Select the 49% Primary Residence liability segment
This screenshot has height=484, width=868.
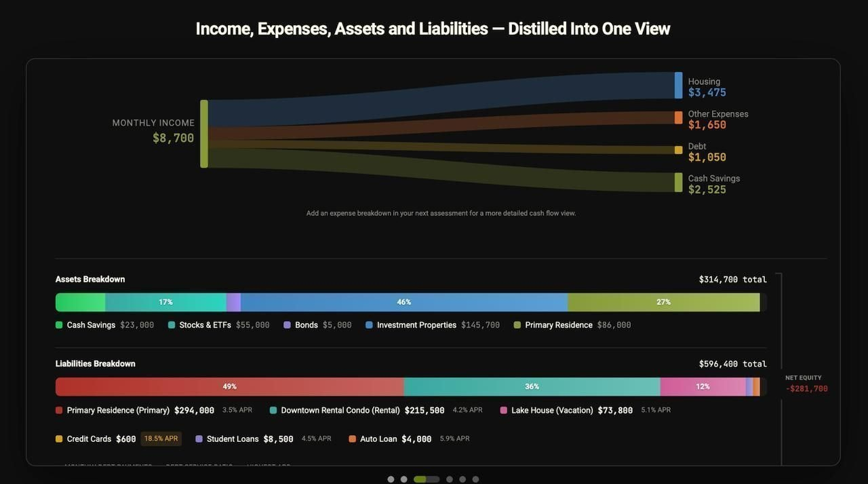229,387
